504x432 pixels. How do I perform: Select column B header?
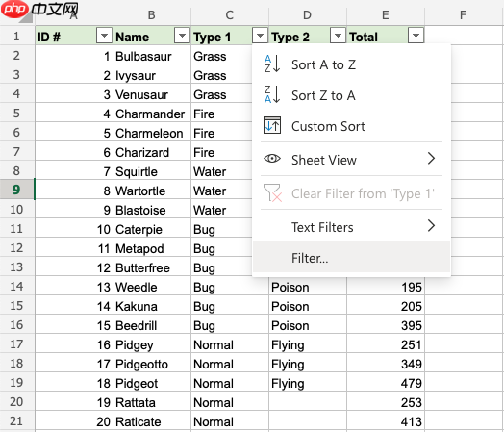pos(152,15)
